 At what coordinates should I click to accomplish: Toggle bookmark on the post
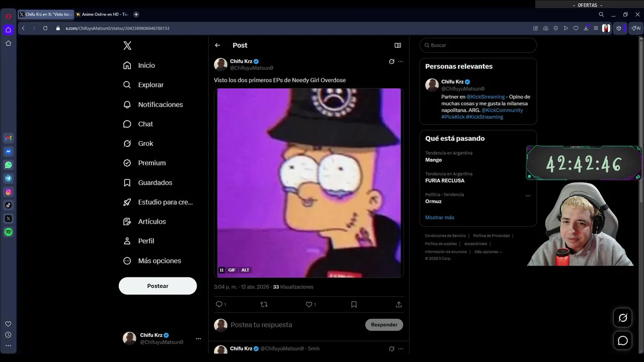[x=354, y=304]
